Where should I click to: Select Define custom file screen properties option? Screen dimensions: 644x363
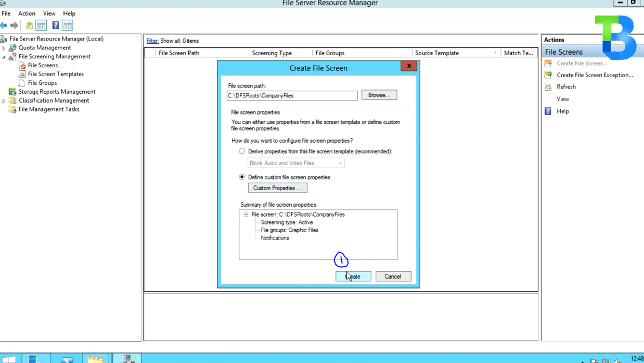pyautogui.click(x=242, y=177)
